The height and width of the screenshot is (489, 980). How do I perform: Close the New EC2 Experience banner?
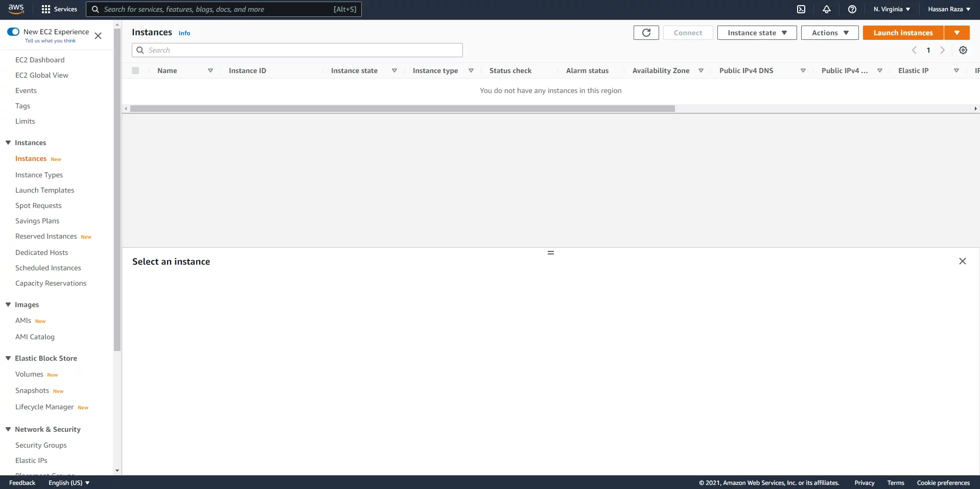pyautogui.click(x=98, y=36)
